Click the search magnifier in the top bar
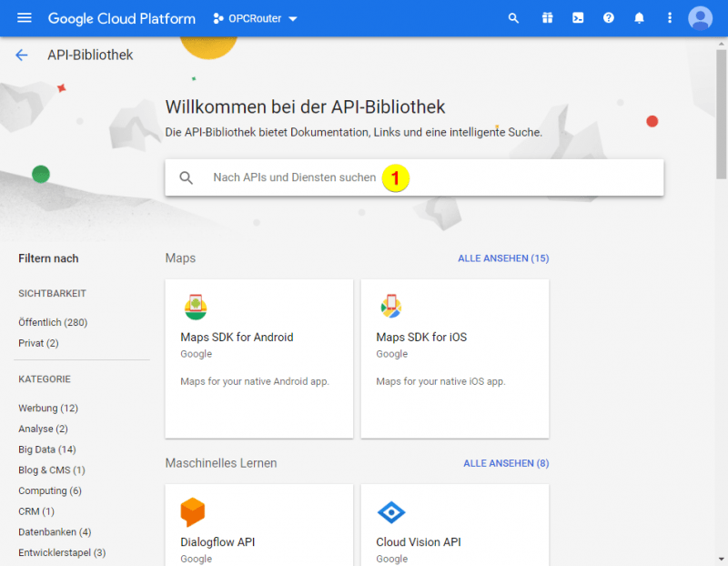Image resolution: width=728 pixels, height=566 pixels. coord(513,17)
